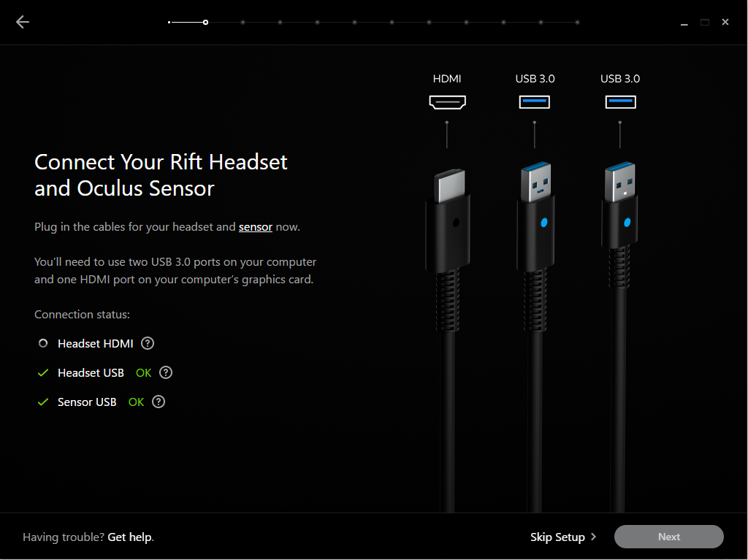This screenshot has width=748, height=560.
Task: Minimize the Oculus setup window
Action: pos(684,23)
